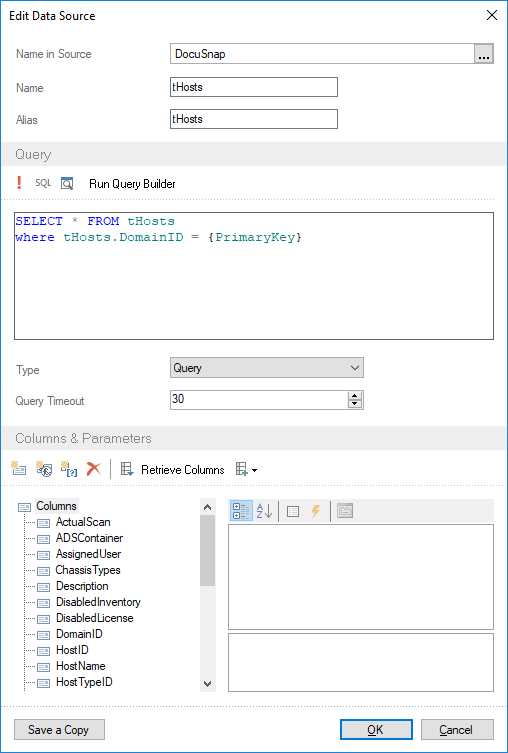508x753 pixels.
Task: Select the HostID column
Action: click(x=72, y=650)
